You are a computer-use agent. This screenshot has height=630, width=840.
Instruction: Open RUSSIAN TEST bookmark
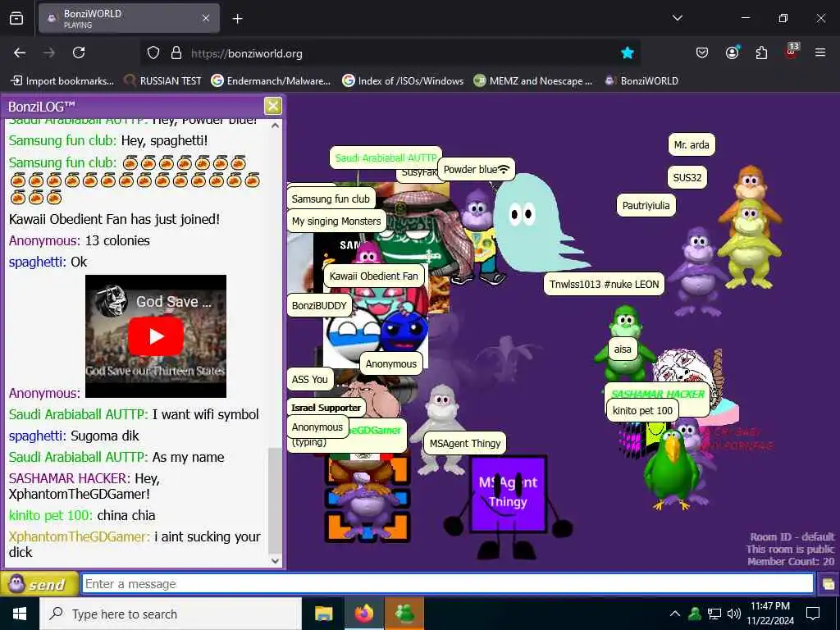pos(163,81)
